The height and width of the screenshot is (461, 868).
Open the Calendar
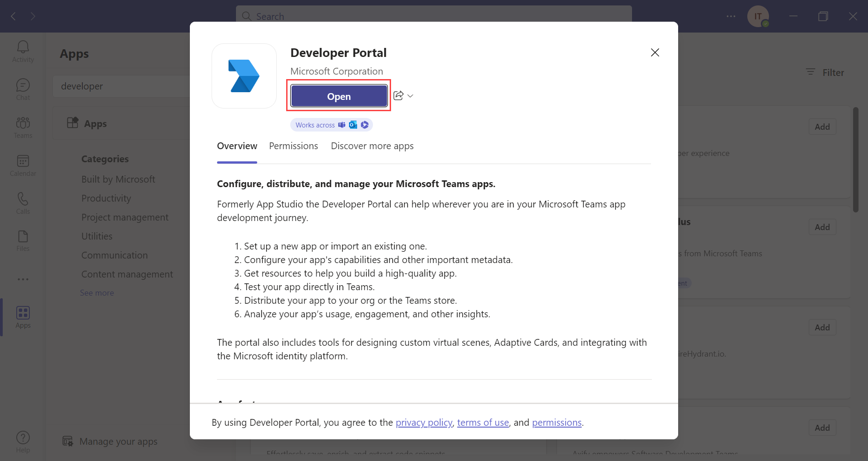(x=23, y=165)
